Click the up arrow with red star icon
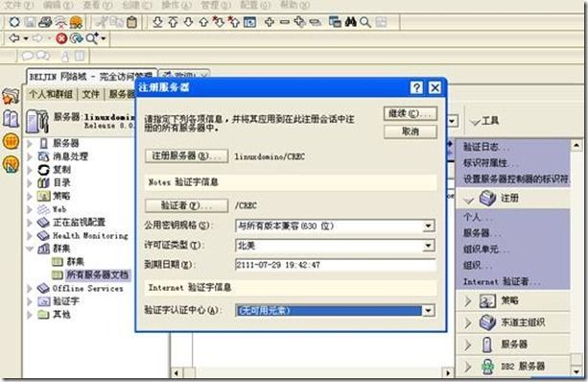The height and width of the screenshot is (382, 588). point(234,22)
